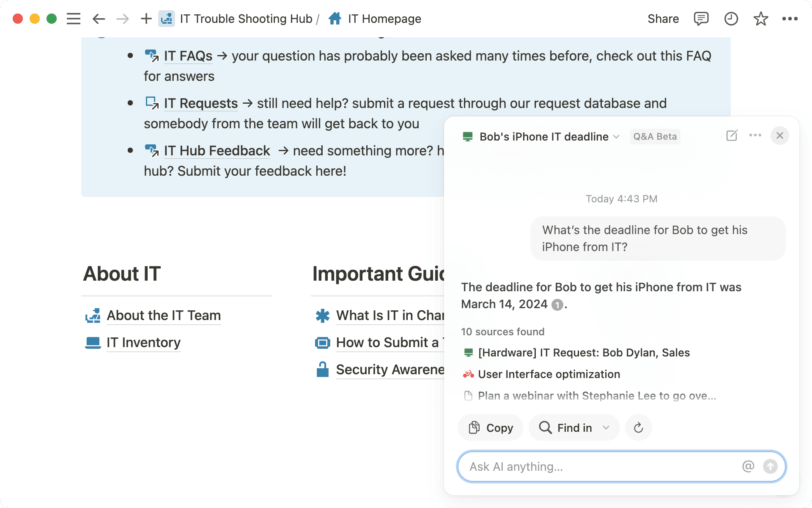Click the home icon beside IT Homepage
Viewport: 812px width, 508px height.
(335, 18)
